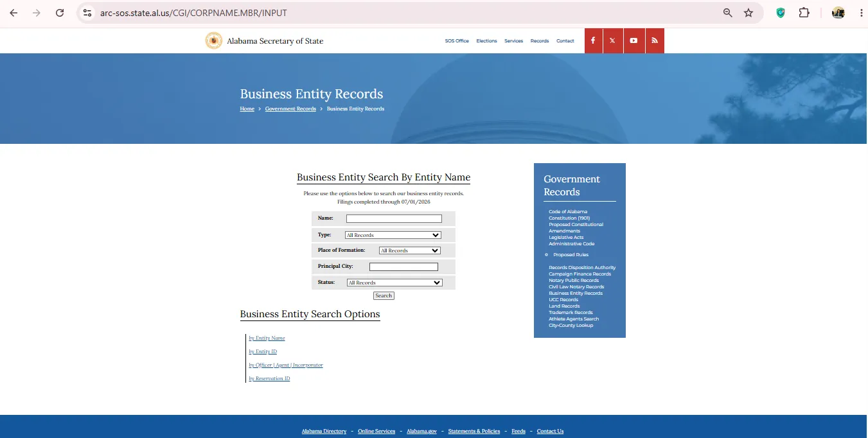Search by Entity Name link
The height and width of the screenshot is (438, 868).
click(x=267, y=338)
